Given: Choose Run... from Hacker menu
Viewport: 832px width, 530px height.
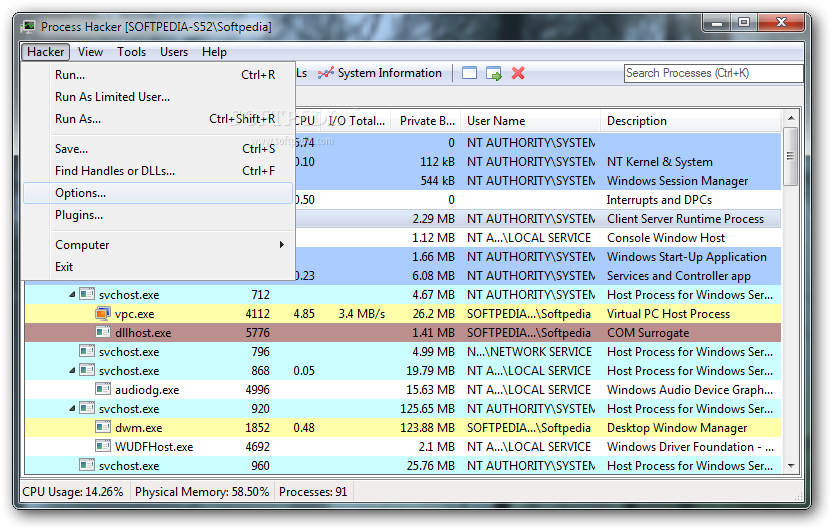Looking at the screenshot, I should pyautogui.click(x=158, y=75).
